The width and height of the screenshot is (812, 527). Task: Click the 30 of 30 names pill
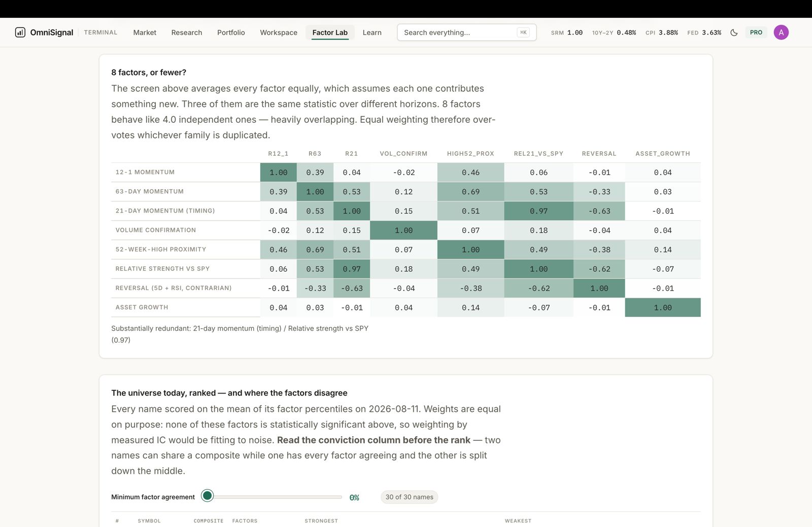[409, 497]
